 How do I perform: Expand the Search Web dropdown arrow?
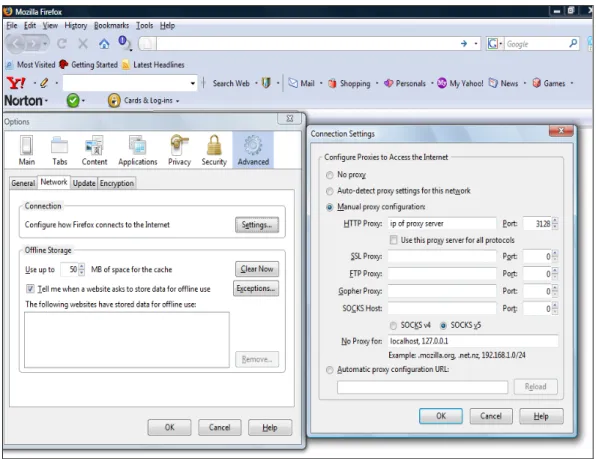click(x=256, y=83)
